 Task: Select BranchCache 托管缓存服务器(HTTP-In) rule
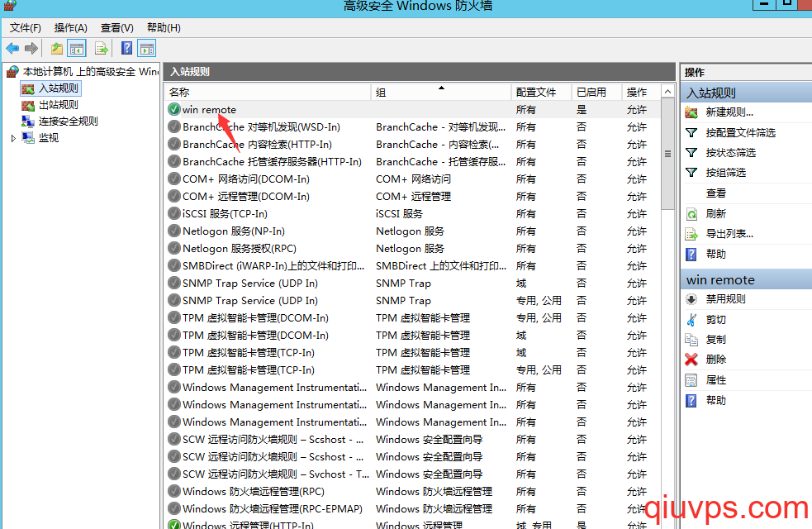coord(413,162)
